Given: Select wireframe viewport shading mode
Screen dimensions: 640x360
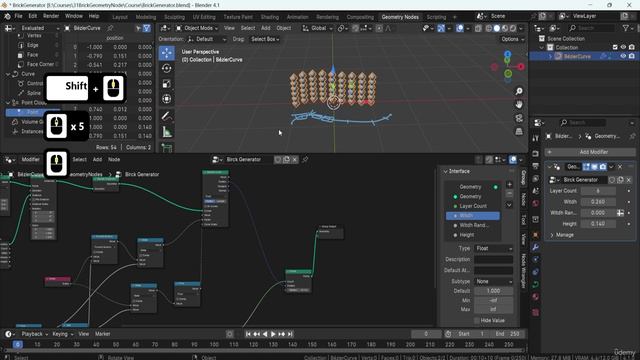Looking at the screenshot, I should click(x=489, y=28).
